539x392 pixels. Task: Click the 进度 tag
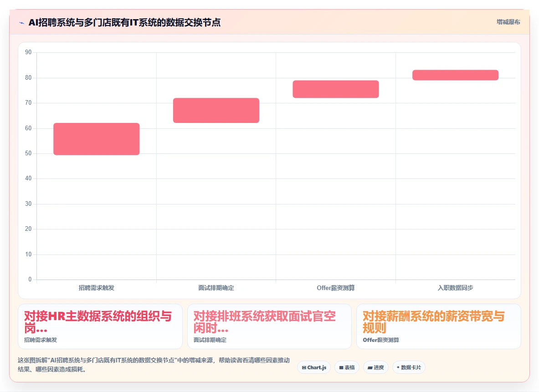[376, 367]
